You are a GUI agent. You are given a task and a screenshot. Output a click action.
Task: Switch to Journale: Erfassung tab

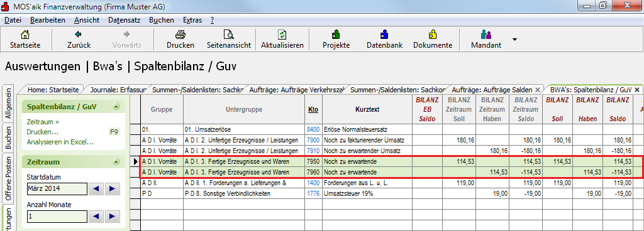(x=118, y=89)
